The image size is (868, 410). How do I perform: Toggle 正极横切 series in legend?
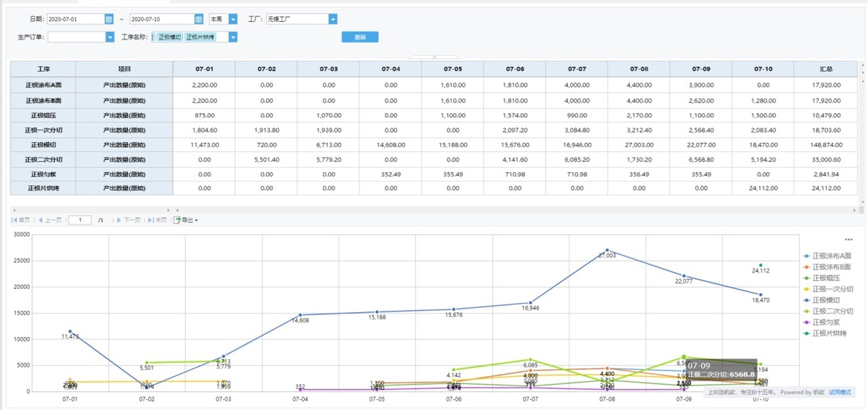(x=823, y=300)
